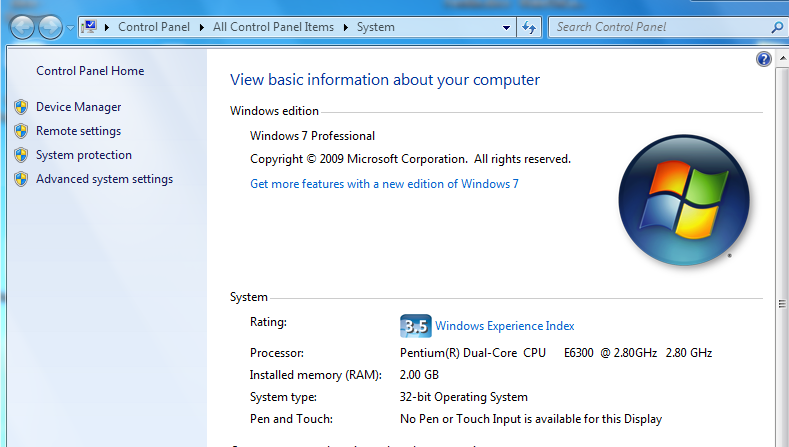
Task: Expand the arrow after Control Panel breadcrumb
Action: (206, 27)
